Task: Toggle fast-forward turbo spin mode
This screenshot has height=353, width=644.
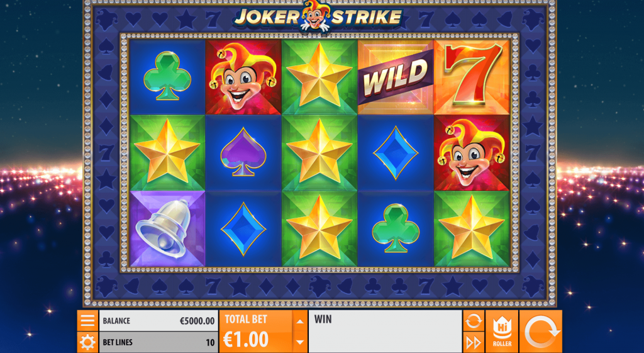Action: tap(474, 342)
